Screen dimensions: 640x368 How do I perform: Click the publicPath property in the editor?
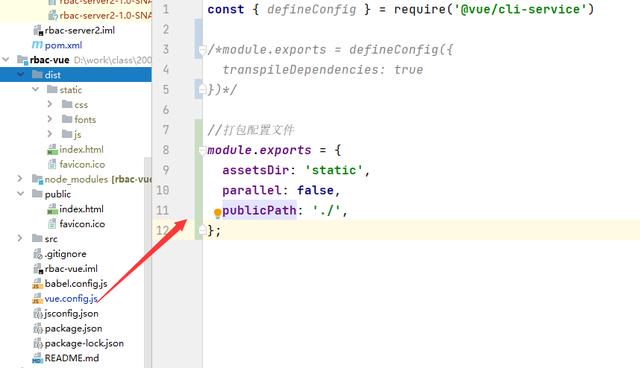pyautogui.click(x=259, y=211)
